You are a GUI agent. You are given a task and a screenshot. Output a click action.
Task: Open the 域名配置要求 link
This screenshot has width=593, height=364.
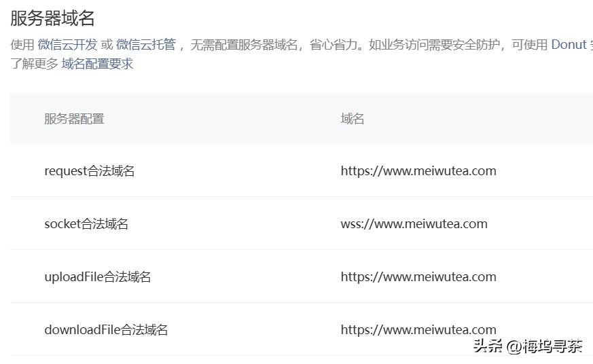point(97,64)
